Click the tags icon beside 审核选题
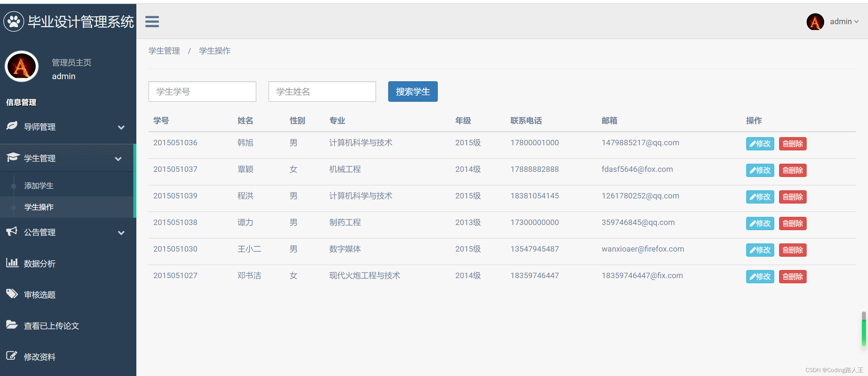 (x=12, y=294)
